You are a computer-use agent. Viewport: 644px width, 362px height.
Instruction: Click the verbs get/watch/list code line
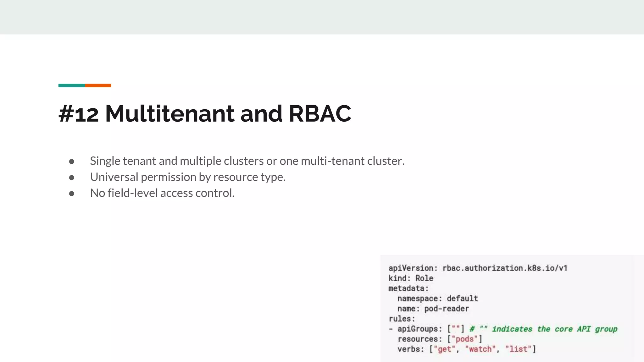coord(467,349)
